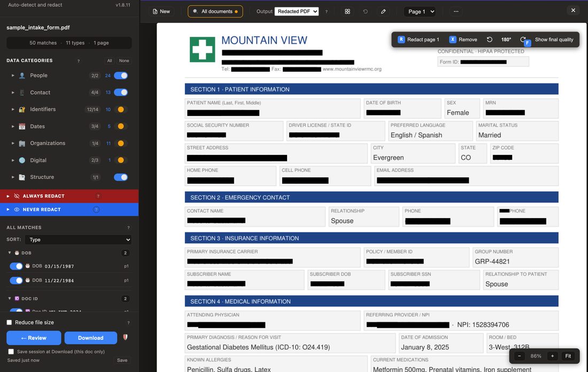This screenshot has height=372, width=588.
Task: Click the All Matches help icon
Action: point(129,228)
